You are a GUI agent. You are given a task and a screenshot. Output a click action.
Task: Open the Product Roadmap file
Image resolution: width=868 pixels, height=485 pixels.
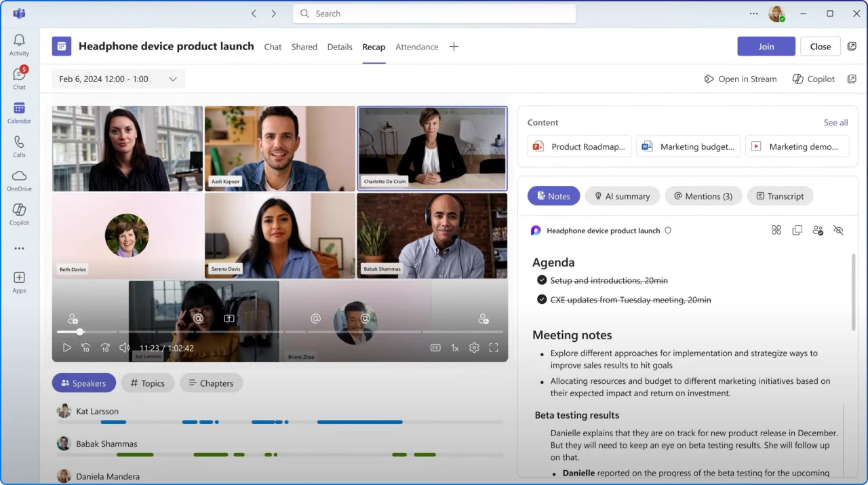pos(580,147)
